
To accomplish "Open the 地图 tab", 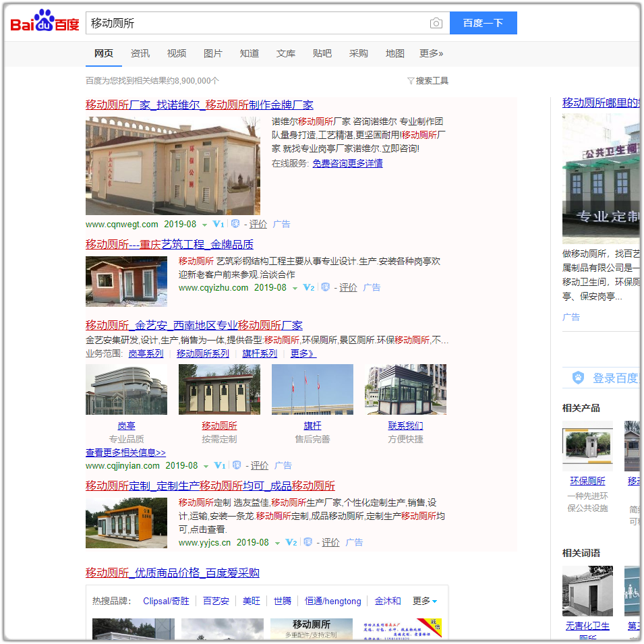I will click(395, 53).
